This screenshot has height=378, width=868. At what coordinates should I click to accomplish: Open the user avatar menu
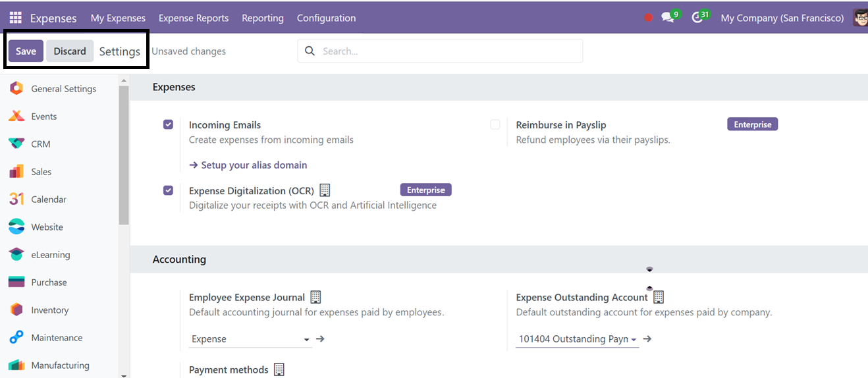[860, 18]
